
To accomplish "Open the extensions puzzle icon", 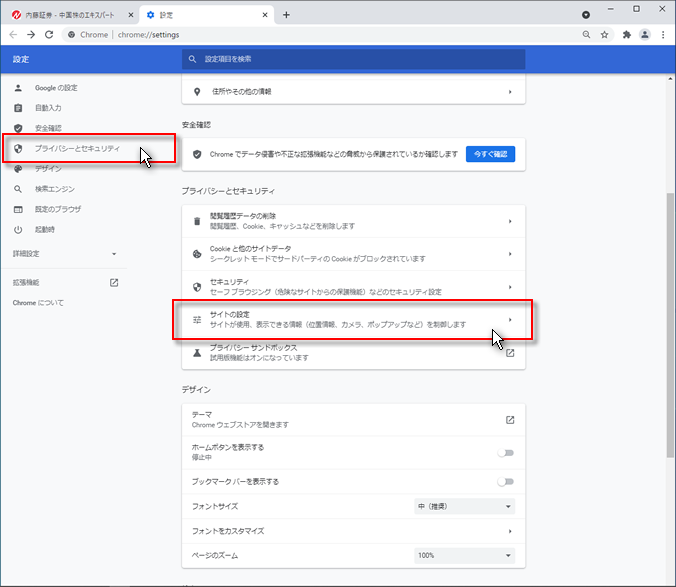I will (626, 34).
